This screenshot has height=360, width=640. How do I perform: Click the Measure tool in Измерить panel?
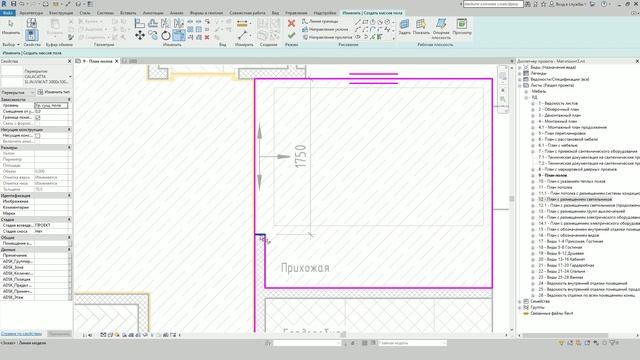(242, 36)
